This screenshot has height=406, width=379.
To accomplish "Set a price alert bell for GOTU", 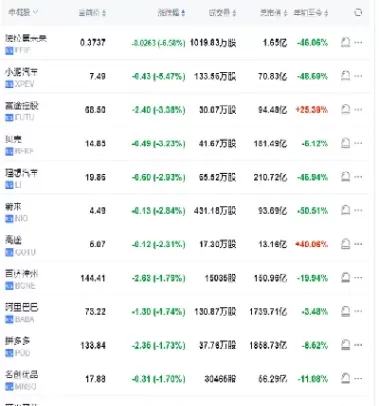I will click(x=346, y=244).
